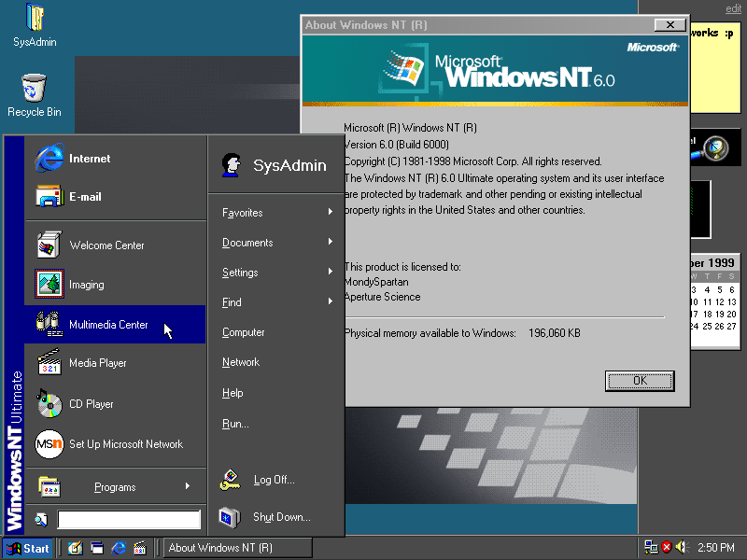This screenshot has width=747, height=560.
Task: Click the network connection tray icon
Action: coord(651,547)
